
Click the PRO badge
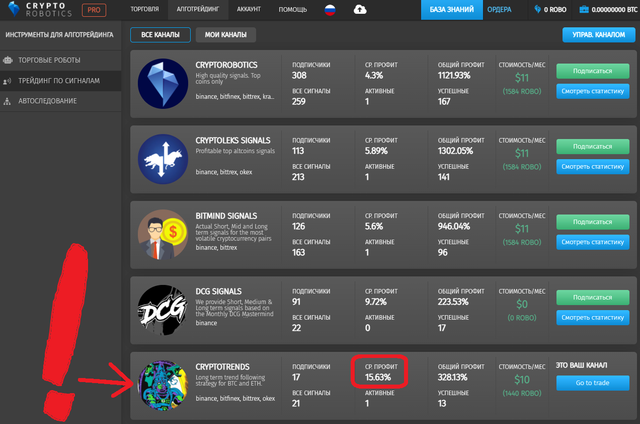(94, 10)
